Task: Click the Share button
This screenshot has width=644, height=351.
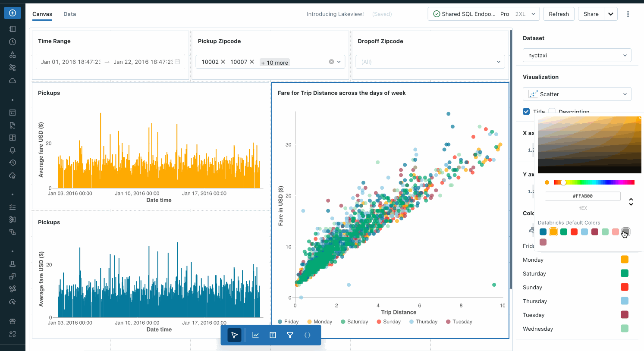Action: 591,14
